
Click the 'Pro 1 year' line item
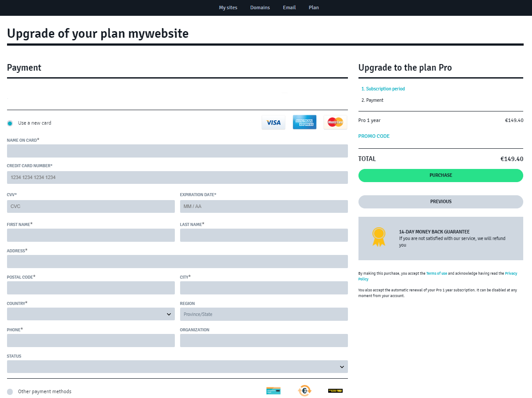(369, 120)
